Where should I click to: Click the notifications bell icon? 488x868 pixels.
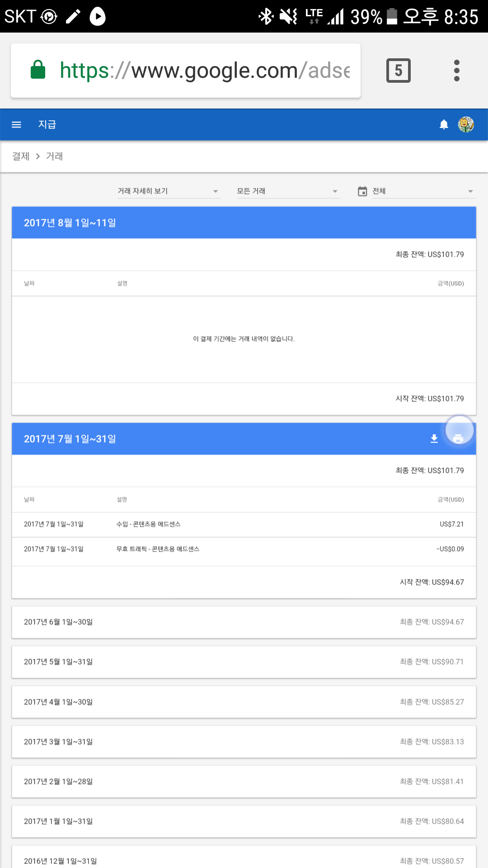444,125
